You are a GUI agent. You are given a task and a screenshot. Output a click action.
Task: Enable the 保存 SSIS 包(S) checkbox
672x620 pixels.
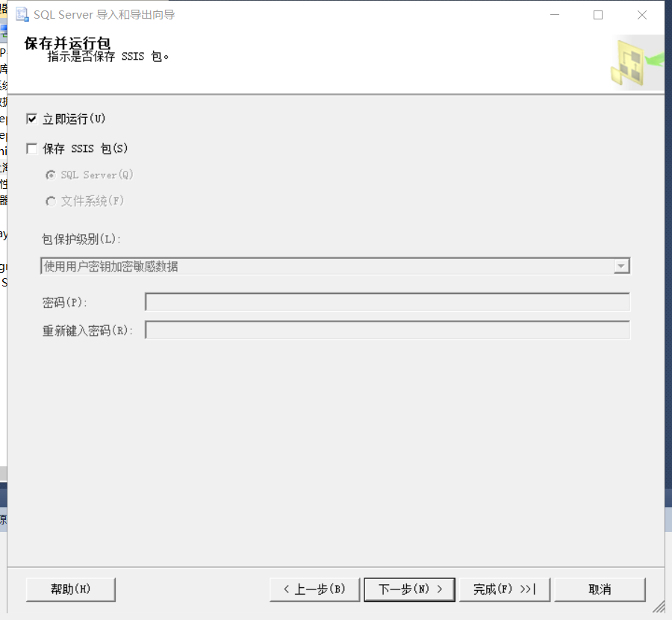[x=31, y=148]
